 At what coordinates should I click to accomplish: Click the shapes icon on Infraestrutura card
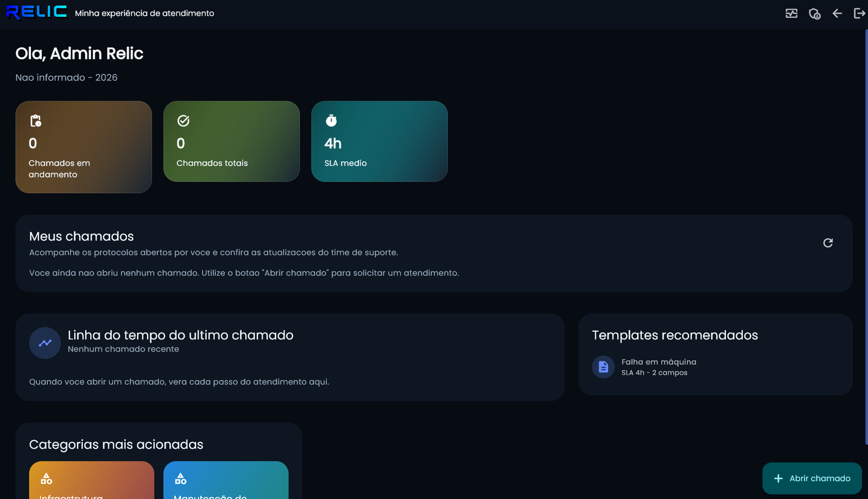click(47, 478)
